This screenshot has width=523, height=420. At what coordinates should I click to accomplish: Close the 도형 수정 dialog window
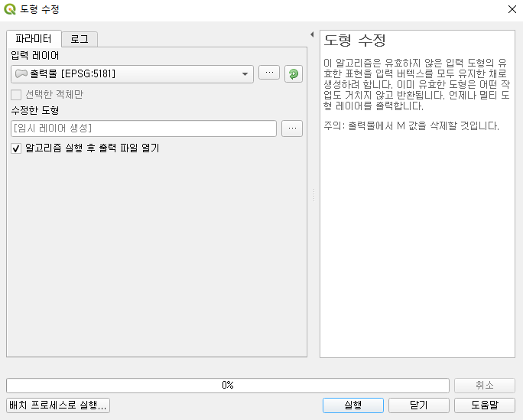pos(512,9)
